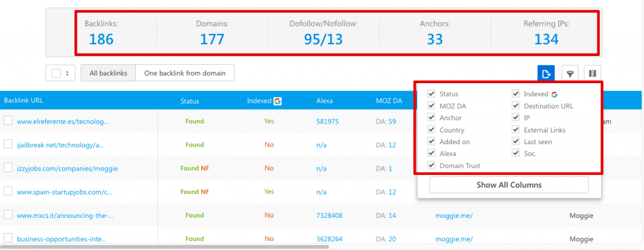Toggle the columns chooser icon

[x=592, y=74]
